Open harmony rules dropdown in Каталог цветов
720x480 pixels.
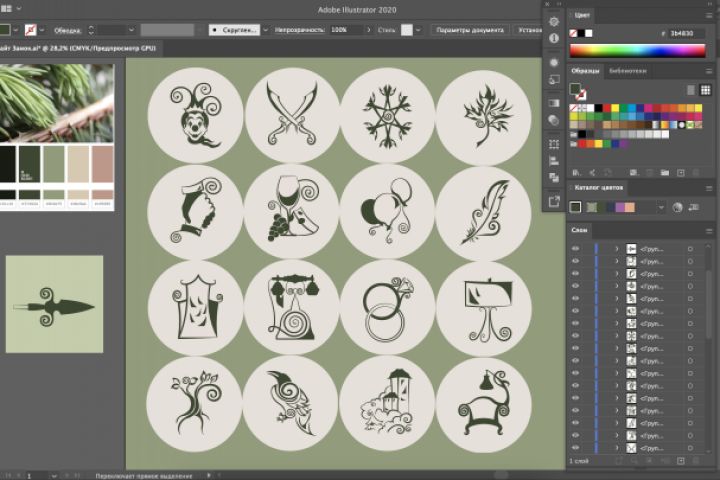point(661,208)
